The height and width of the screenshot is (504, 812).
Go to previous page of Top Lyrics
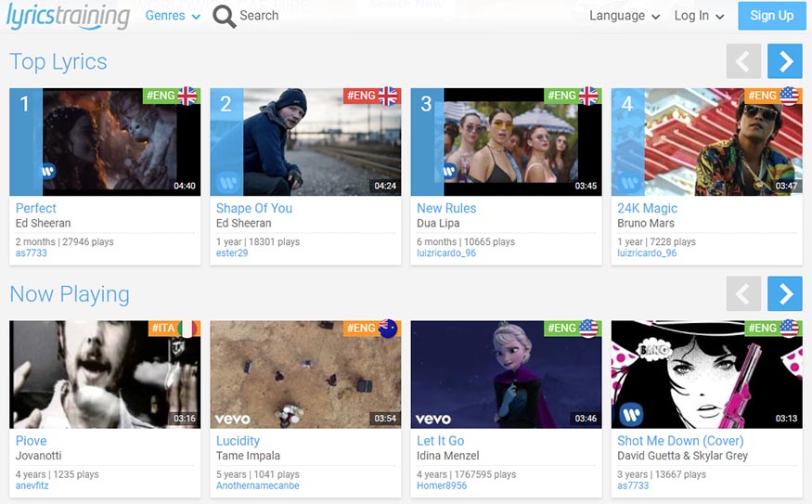[x=743, y=61]
